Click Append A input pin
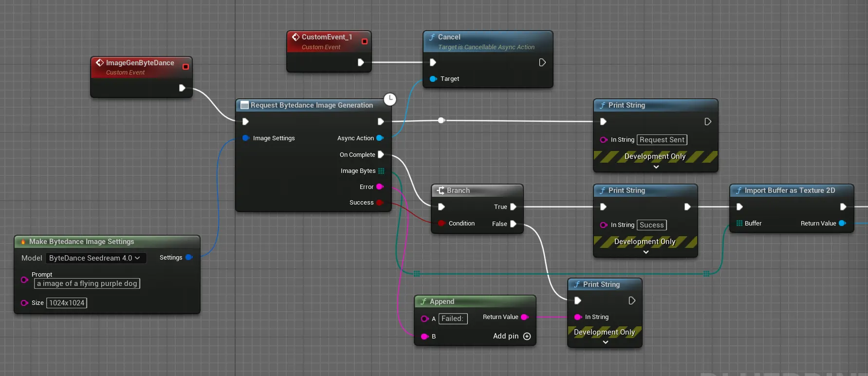 (425, 319)
